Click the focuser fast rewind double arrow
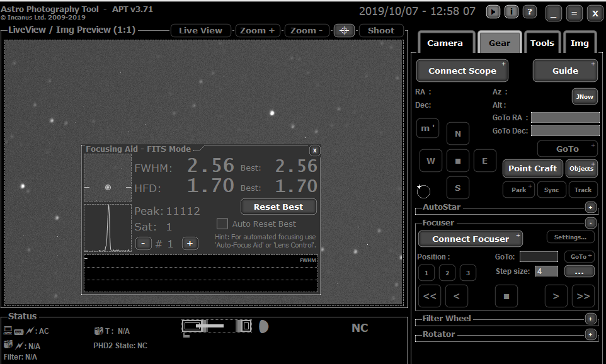The image size is (606, 364). tap(431, 295)
